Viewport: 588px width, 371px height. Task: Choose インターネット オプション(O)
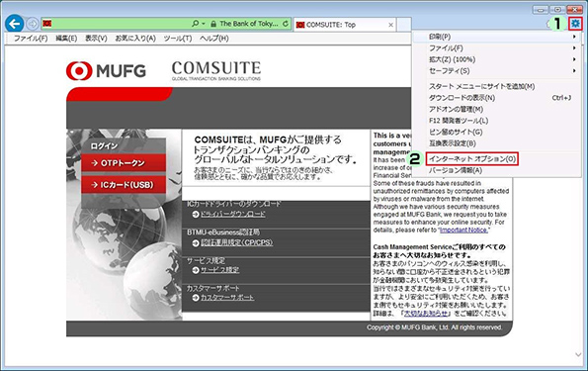coord(472,159)
